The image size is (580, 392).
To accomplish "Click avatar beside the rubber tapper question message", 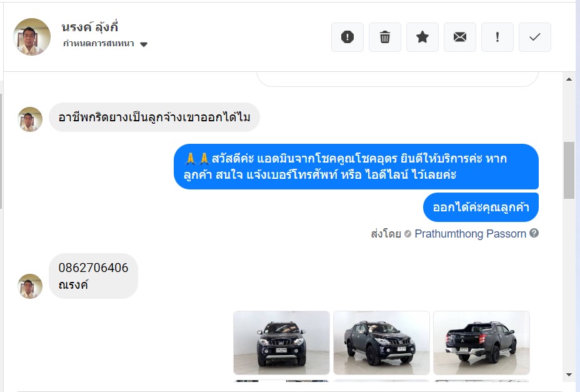I will click(x=30, y=119).
